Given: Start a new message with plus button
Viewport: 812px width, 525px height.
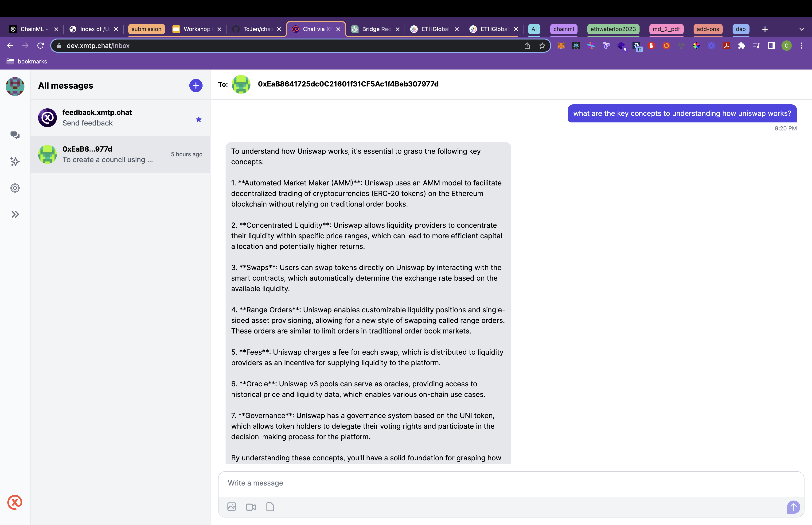Looking at the screenshot, I should pyautogui.click(x=195, y=85).
